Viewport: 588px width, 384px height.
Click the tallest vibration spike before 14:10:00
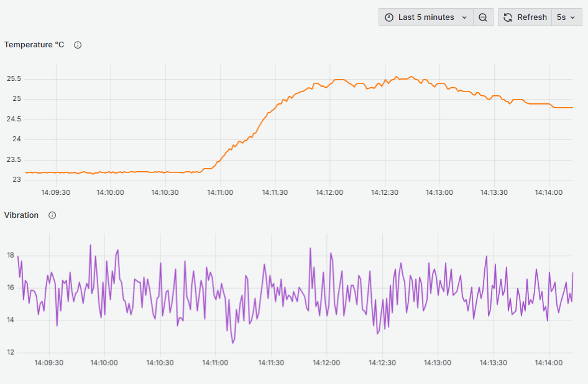(90, 245)
